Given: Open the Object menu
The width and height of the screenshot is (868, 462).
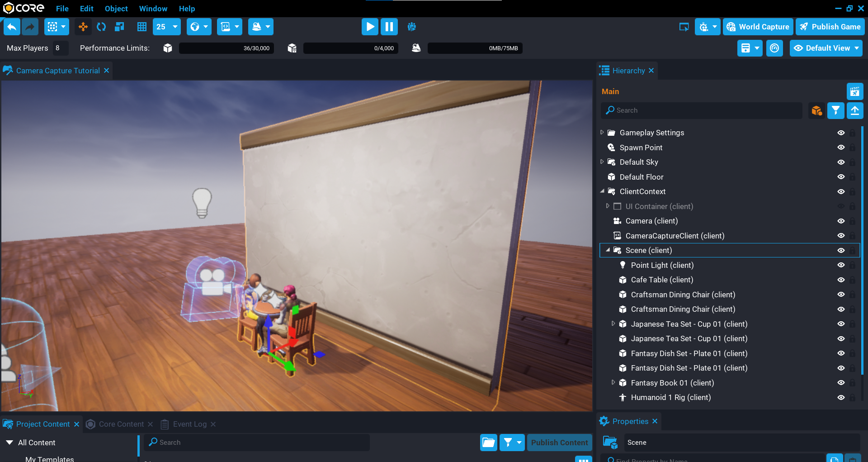Looking at the screenshot, I should (x=116, y=9).
